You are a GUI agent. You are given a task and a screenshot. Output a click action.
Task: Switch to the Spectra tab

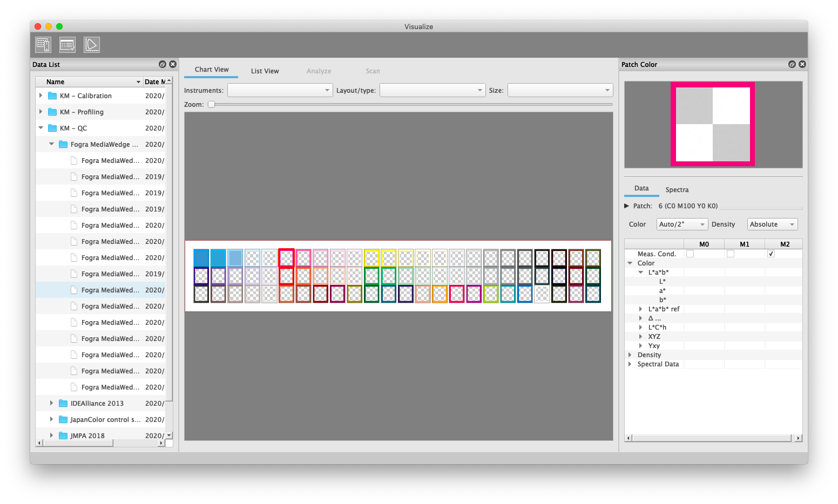point(677,189)
